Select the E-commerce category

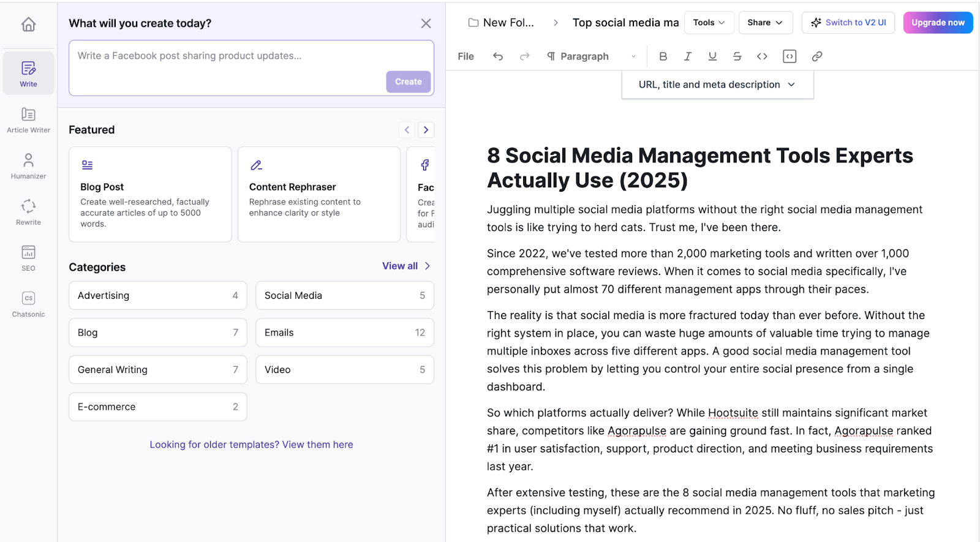[x=157, y=407]
